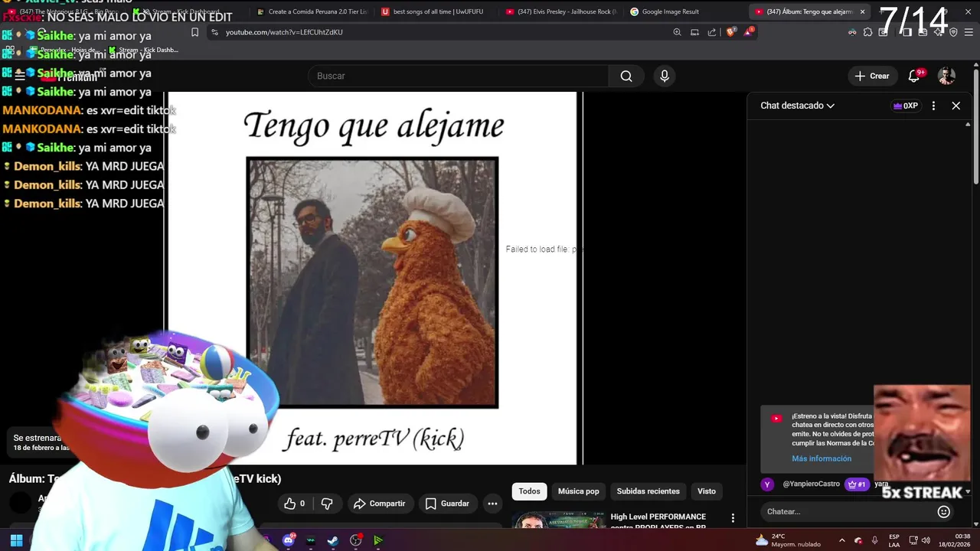
Task: Click the zoom magnifier icon in address bar
Action: click(x=677, y=32)
